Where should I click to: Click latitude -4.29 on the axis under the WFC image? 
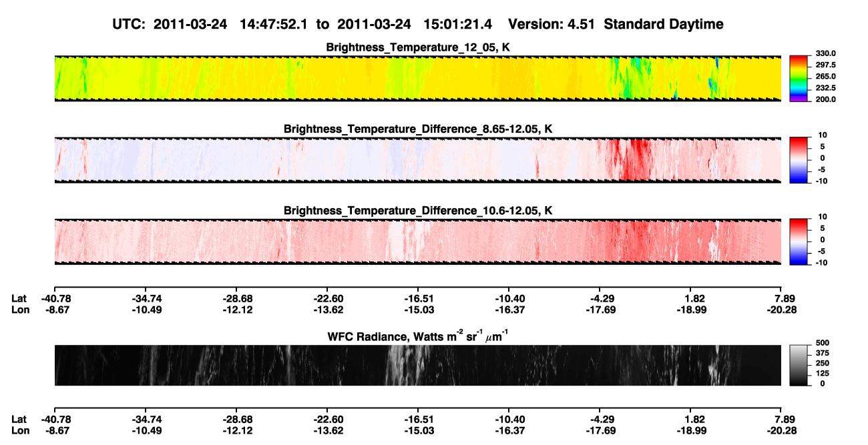pos(600,419)
